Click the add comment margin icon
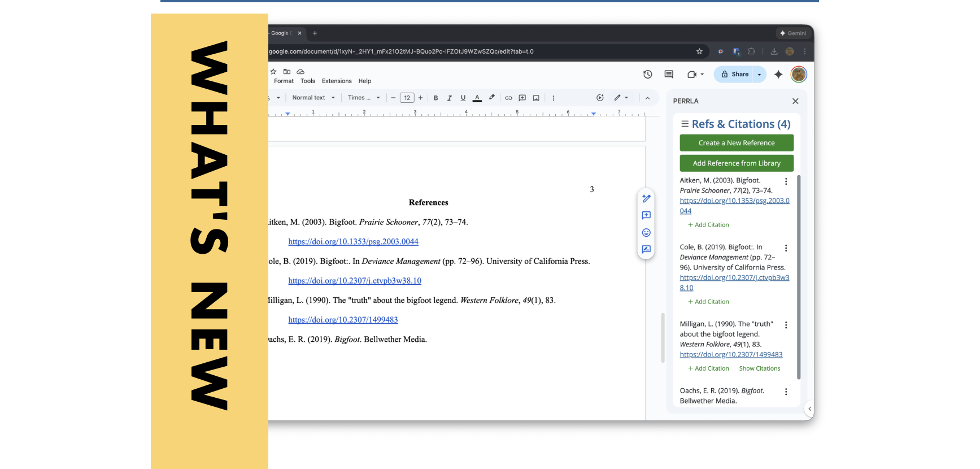Viewport: 980px width, 469px height. pos(646,215)
